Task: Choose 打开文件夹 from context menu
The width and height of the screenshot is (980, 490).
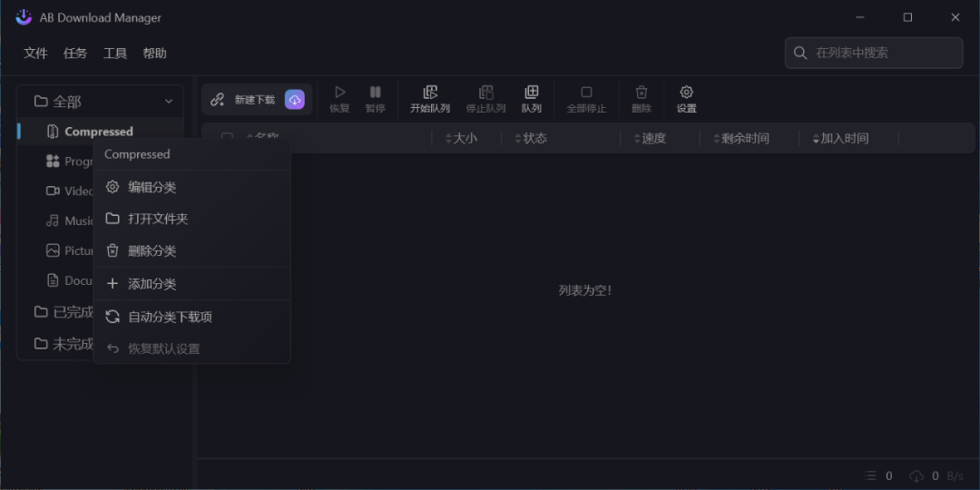Action: point(191,219)
